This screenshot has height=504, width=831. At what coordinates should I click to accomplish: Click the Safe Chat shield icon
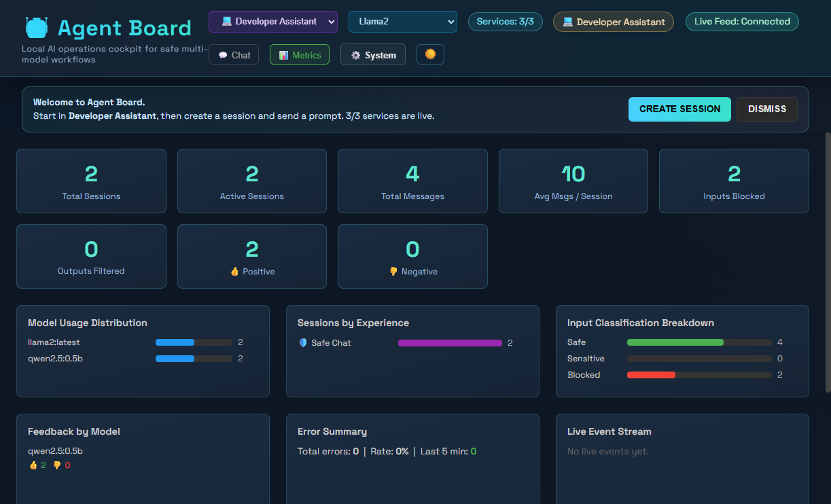(303, 343)
